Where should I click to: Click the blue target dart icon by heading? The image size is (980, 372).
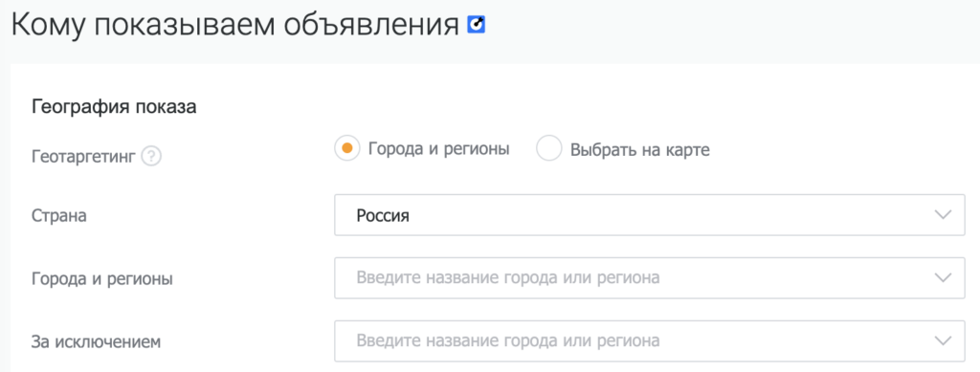[x=477, y=25]
